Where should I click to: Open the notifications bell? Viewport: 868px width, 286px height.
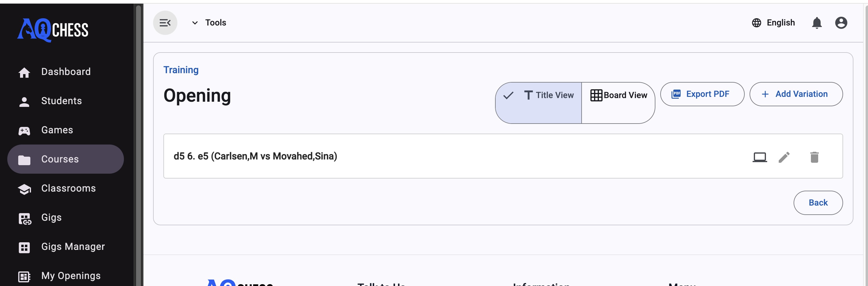pos(816,23)
